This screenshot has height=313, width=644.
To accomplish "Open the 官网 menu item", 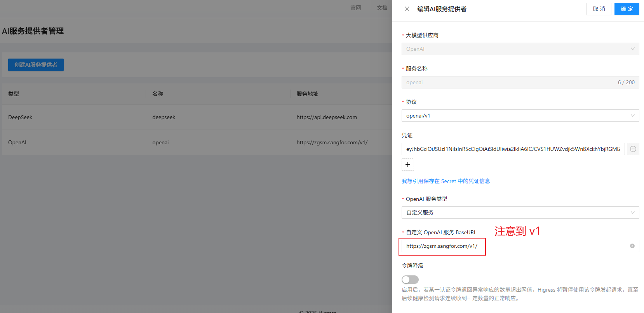I will 355,8.
